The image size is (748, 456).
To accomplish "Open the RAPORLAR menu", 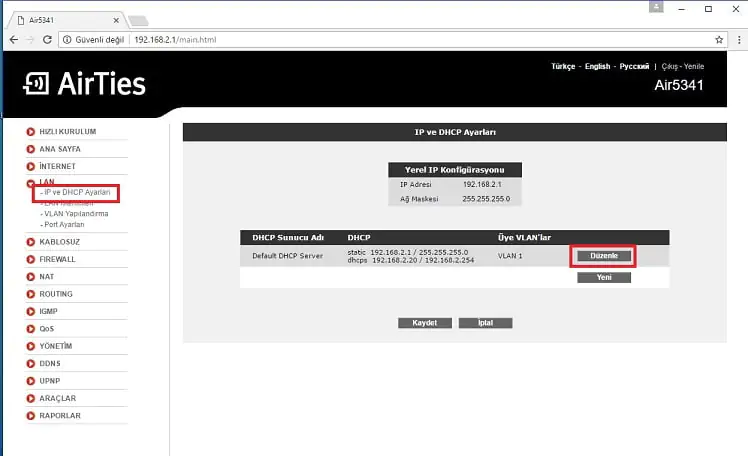I will point(60,415).
